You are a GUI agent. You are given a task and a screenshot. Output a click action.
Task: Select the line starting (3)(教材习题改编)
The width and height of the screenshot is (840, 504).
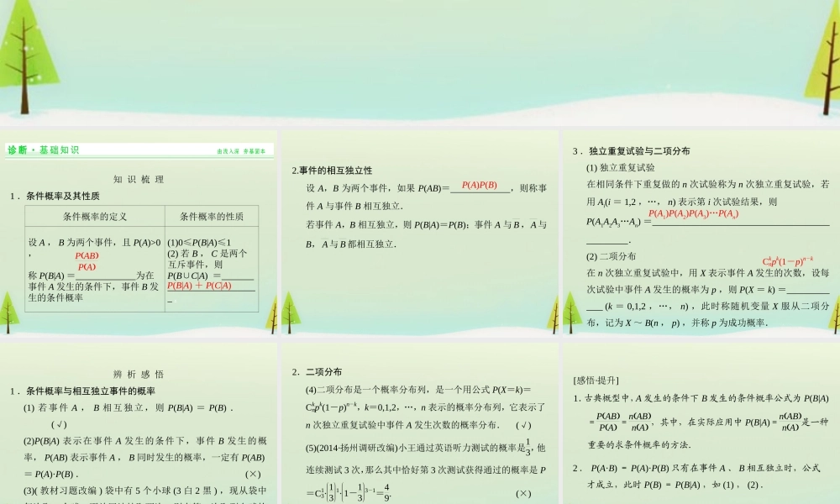[x=144, y=491]
